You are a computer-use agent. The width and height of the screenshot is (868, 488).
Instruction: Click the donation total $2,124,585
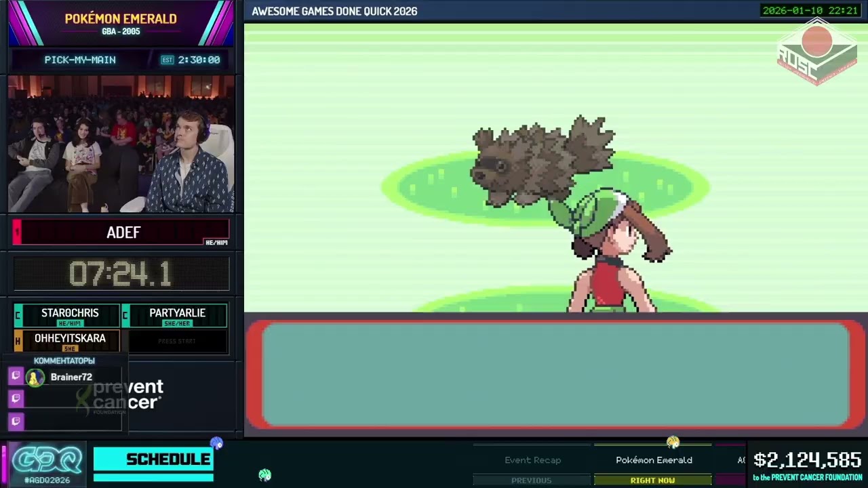click(x=807, y=460)
